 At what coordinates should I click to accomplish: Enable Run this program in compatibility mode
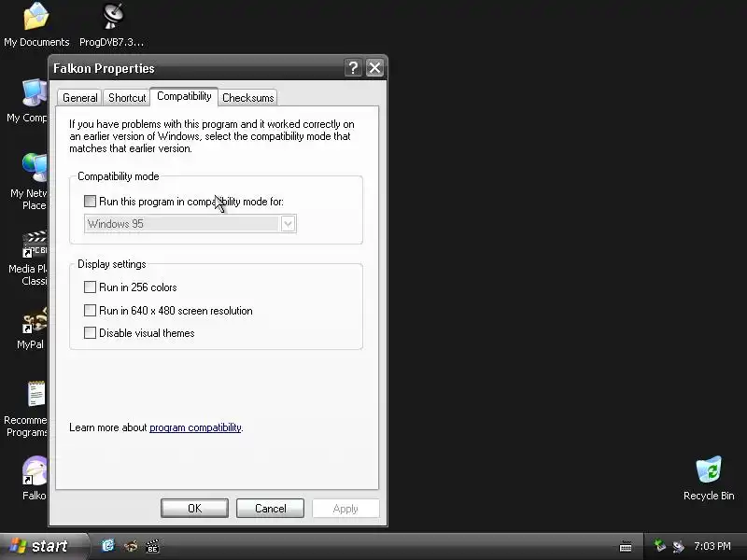pos(90,202)
